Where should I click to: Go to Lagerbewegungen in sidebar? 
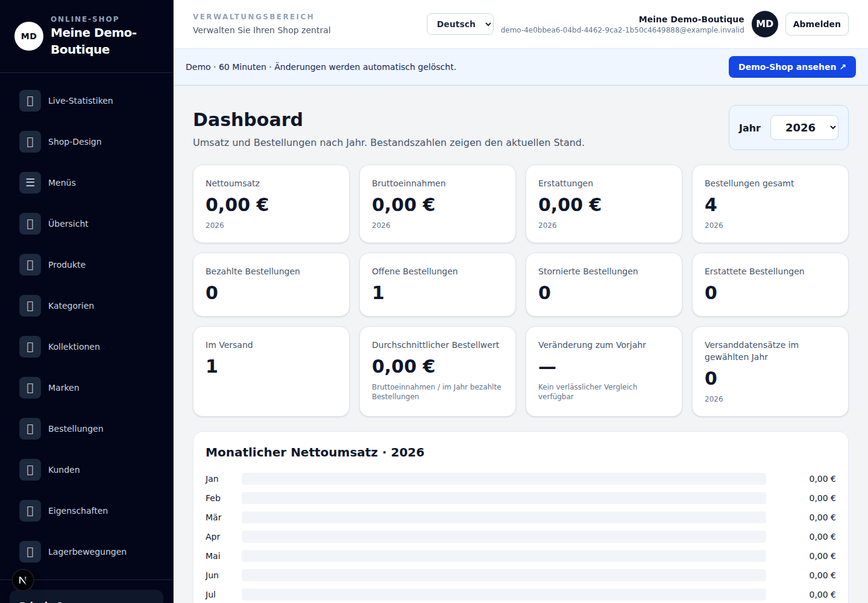pyautogui.click(x=87, y=552)
